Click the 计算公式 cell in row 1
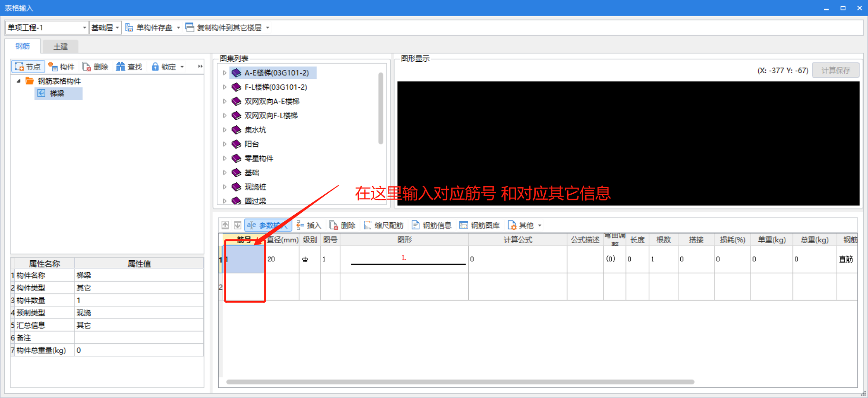Image resolution: width=868 pixels, height=398 pixels. coord(518,259)
